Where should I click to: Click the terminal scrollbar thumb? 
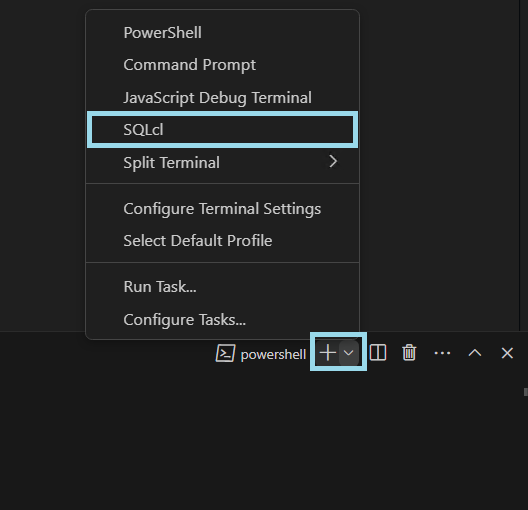tap(526, 392)
